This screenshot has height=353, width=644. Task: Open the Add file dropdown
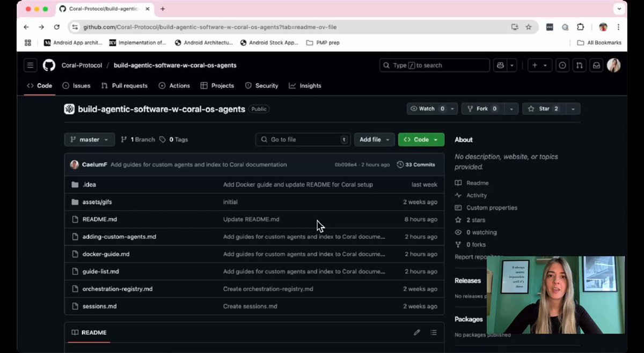click(x=375, y=139)
